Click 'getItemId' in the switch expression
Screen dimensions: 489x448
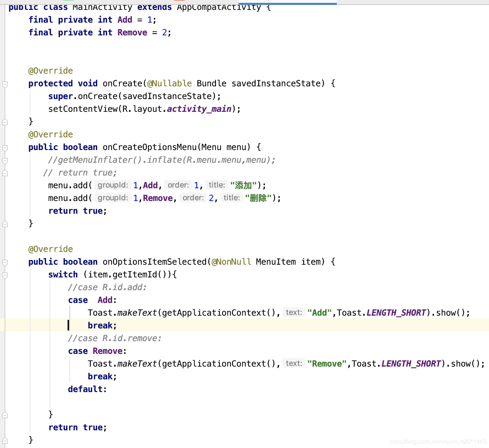click(x=135, y=275)
